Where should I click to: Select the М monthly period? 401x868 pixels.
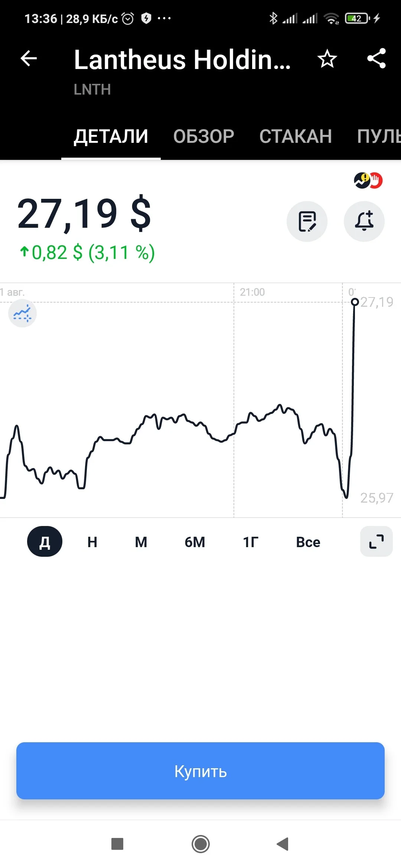141,542
